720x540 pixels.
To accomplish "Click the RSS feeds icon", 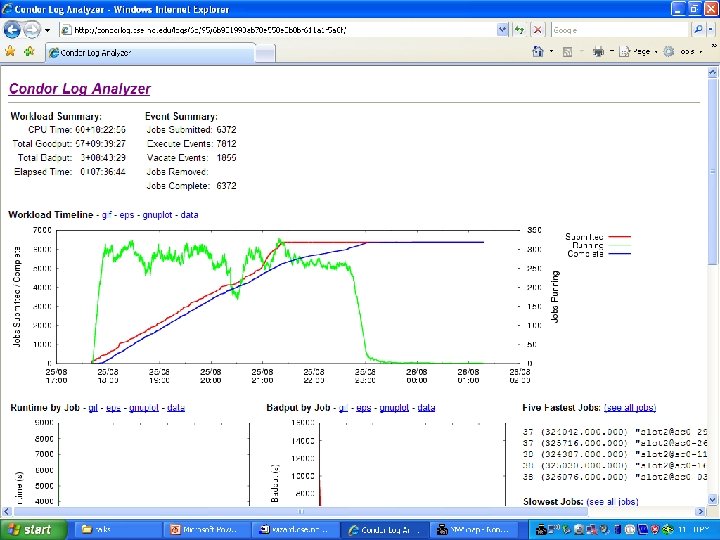I will click(x=568, y=52).
